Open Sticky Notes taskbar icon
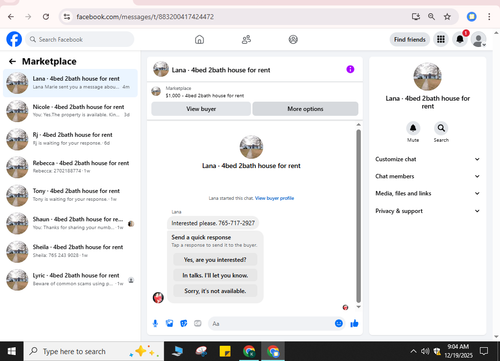The width and height of the screenshot is (500, 361). pos(225,351)
